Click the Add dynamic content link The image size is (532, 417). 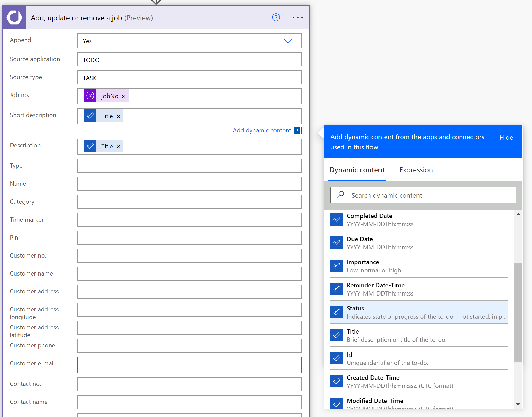(262, 130)
